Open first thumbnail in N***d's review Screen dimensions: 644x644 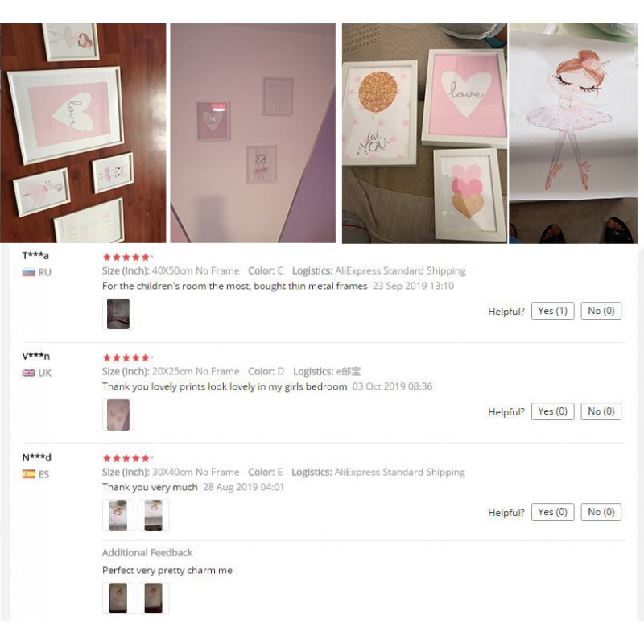[118, 515]
